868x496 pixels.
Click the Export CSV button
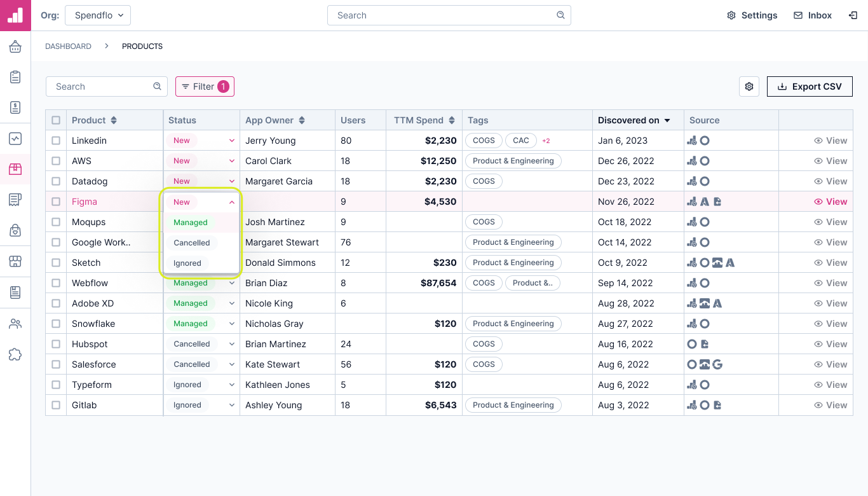tap(810, 86)
